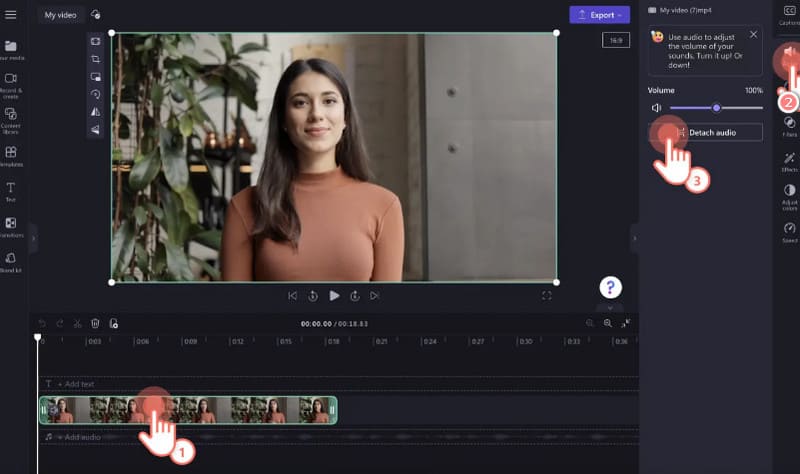Click the clip's right trim handle

[x=332, y=410]
